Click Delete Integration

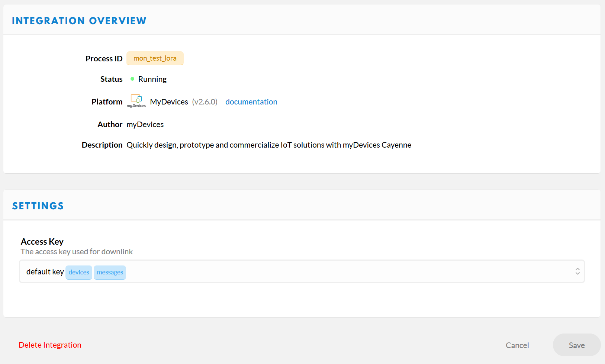50,345
